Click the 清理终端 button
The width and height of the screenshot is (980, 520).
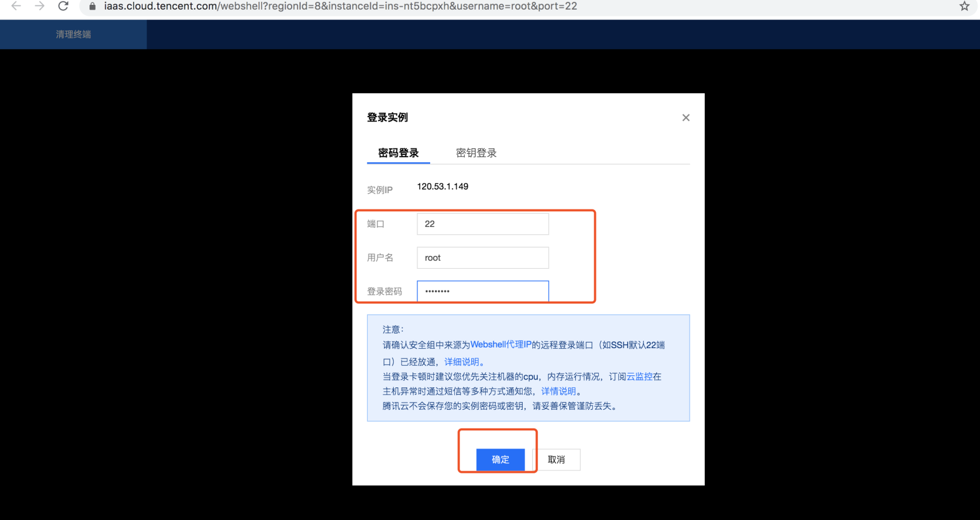click(x=73, y=35)
